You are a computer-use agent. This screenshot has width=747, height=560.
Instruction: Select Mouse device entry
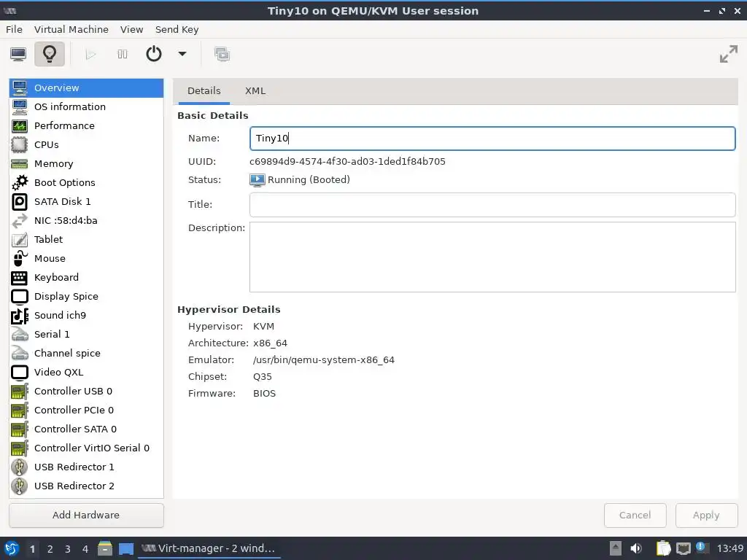pyautogui.click(x=86, y=259)
